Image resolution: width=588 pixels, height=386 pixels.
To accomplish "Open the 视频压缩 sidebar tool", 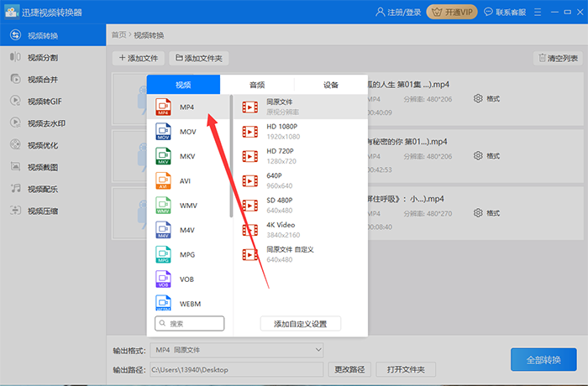I will coord(42,211).
